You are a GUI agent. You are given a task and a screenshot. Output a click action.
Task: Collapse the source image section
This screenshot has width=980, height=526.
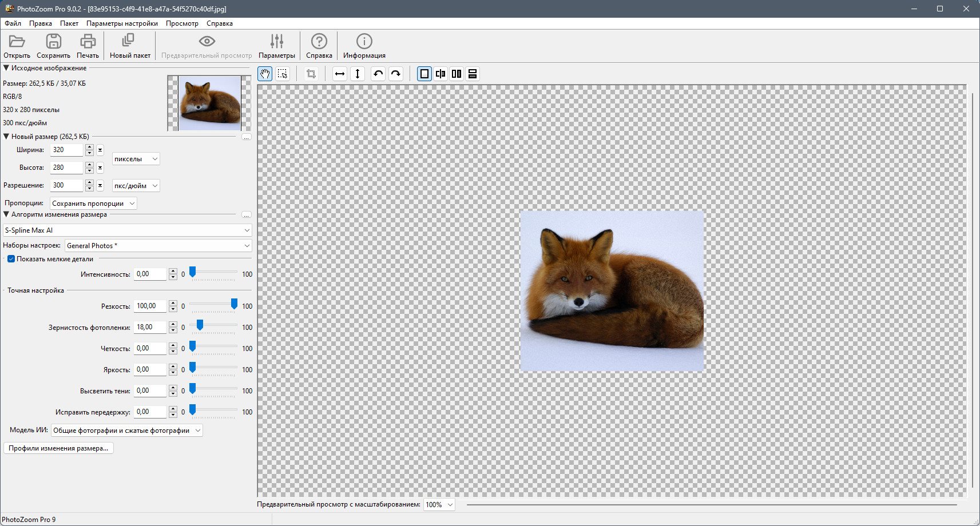6,68
